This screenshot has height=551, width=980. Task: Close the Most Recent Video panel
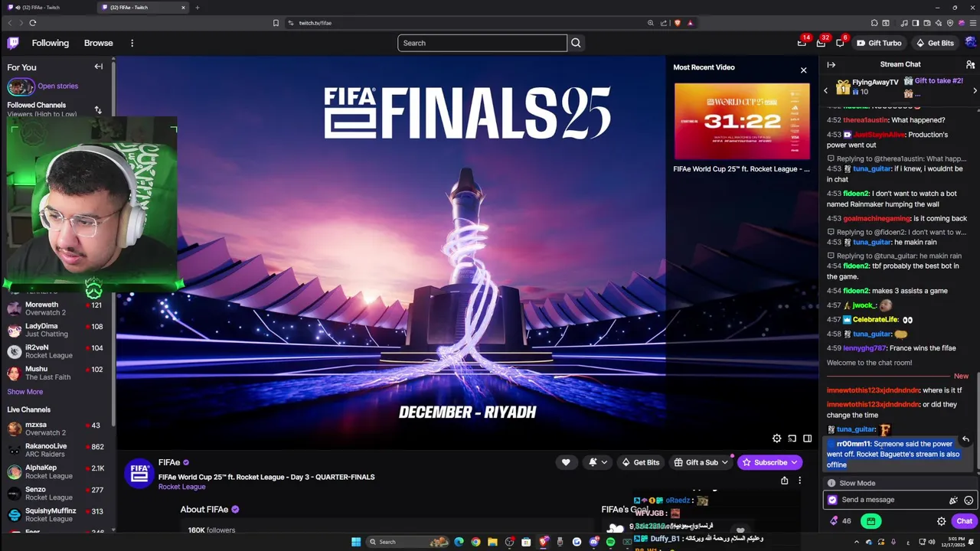click(803, 70)
